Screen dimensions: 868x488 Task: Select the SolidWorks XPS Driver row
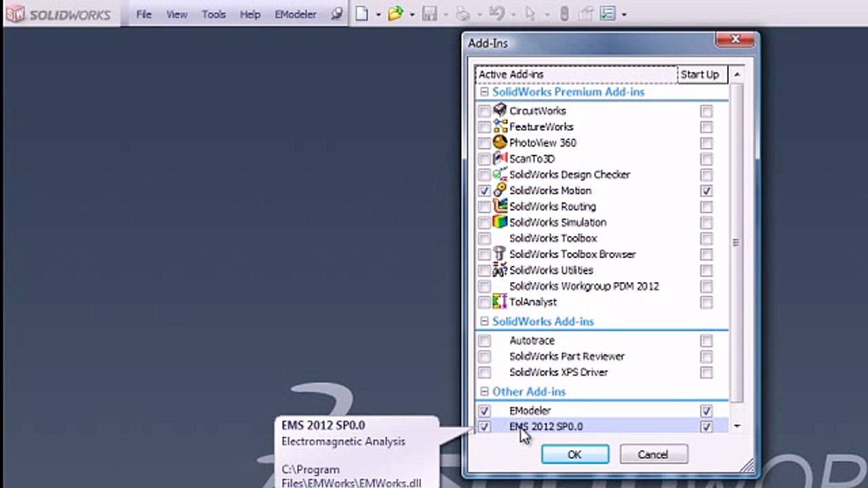point(602,372)
